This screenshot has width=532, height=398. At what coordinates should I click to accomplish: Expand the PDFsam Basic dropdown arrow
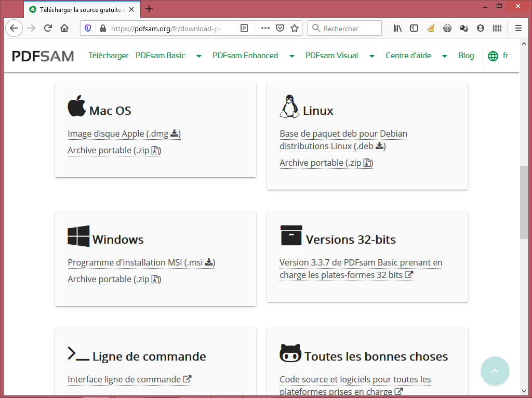tap(199, 56)
